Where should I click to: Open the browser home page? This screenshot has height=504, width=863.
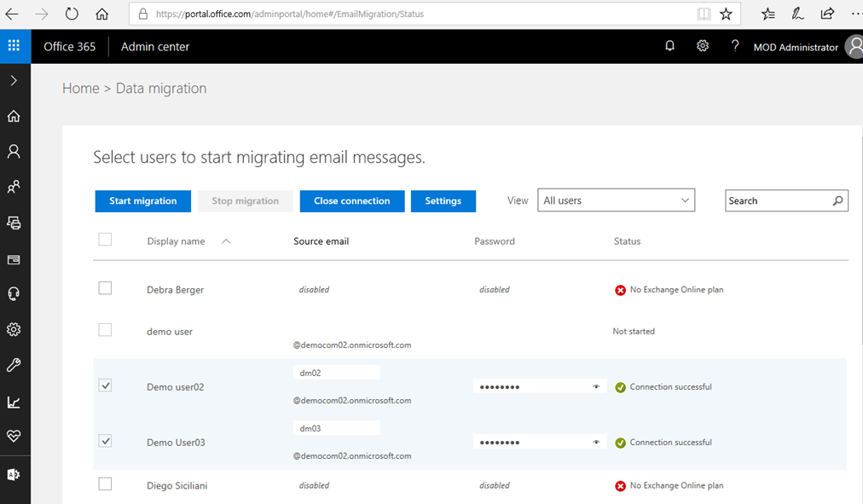[x=101, y=14]
